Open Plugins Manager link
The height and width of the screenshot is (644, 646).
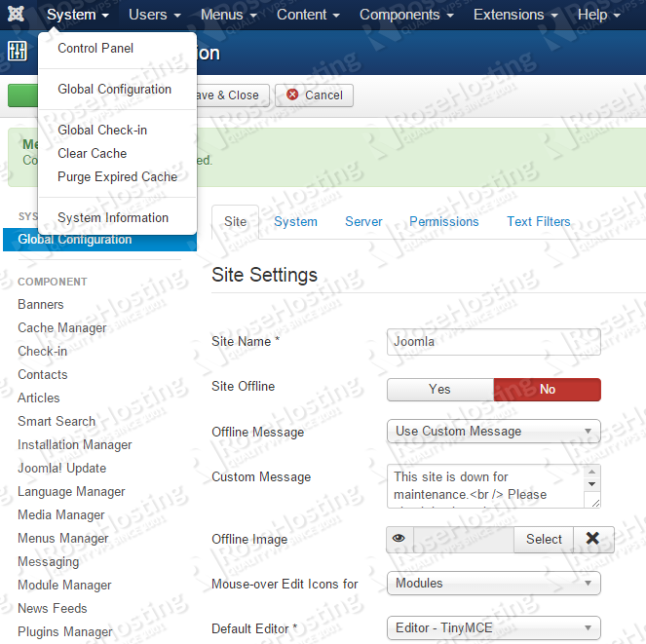tap(65, 631)
